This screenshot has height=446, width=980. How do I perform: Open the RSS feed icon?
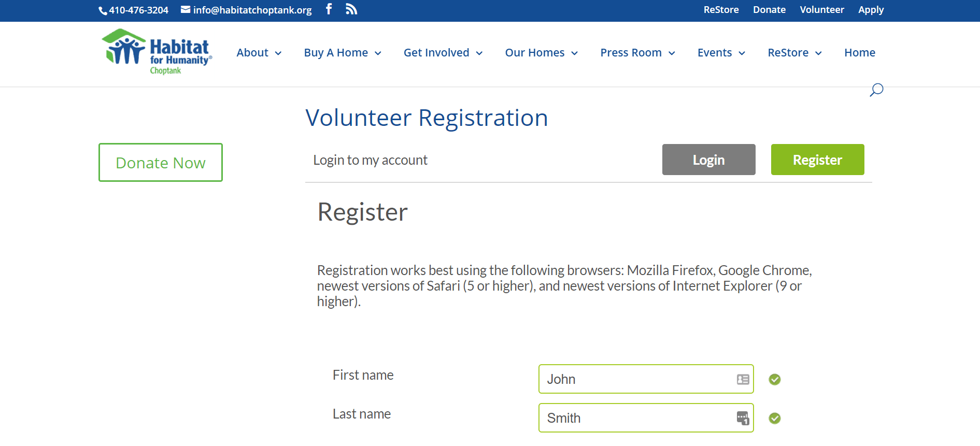[351, 9]
